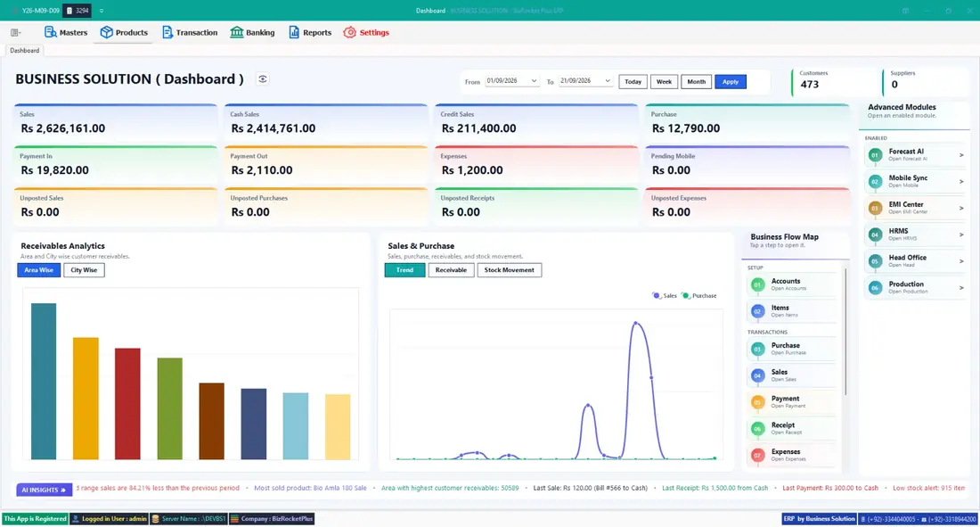The image size is (980, 527).
Task: Click the tallest teal bar in receivables chart
Action: pyautogui.click(x=44, y=381)
